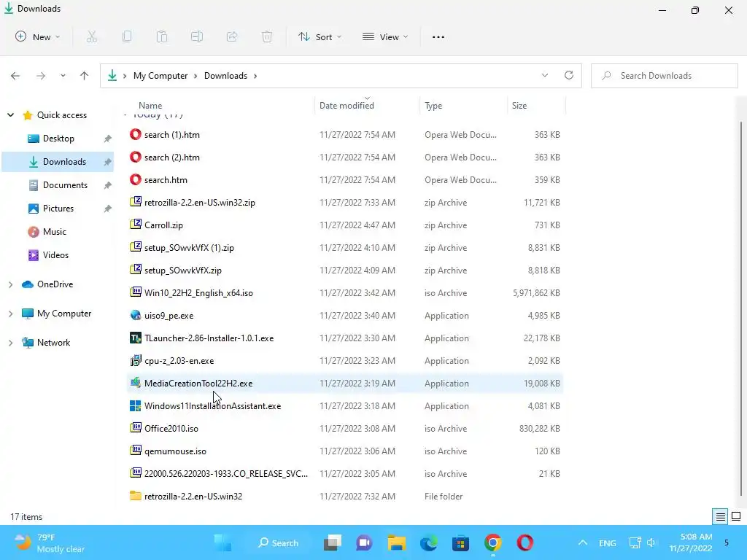Select Music in Quick access
The width and height of the screenshot is (747, 560).
pyautogui.click(x=58, y=232)
